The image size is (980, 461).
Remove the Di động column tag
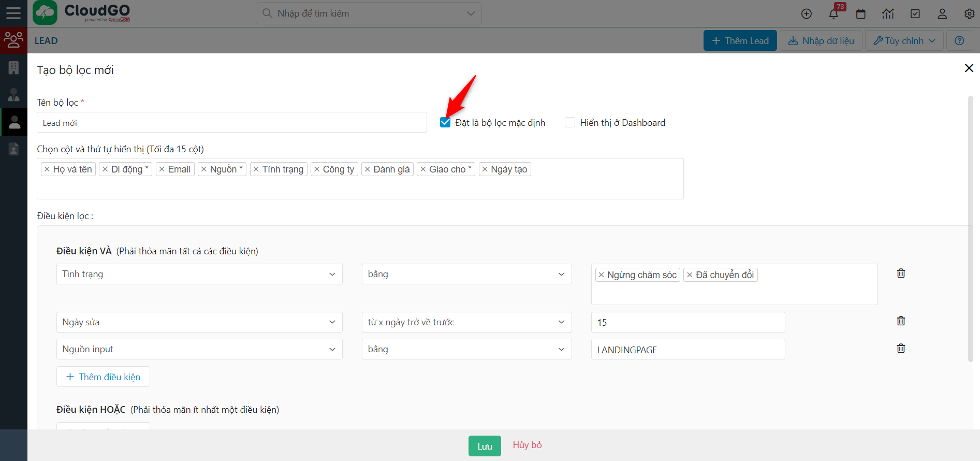click(x=105, y=169)
